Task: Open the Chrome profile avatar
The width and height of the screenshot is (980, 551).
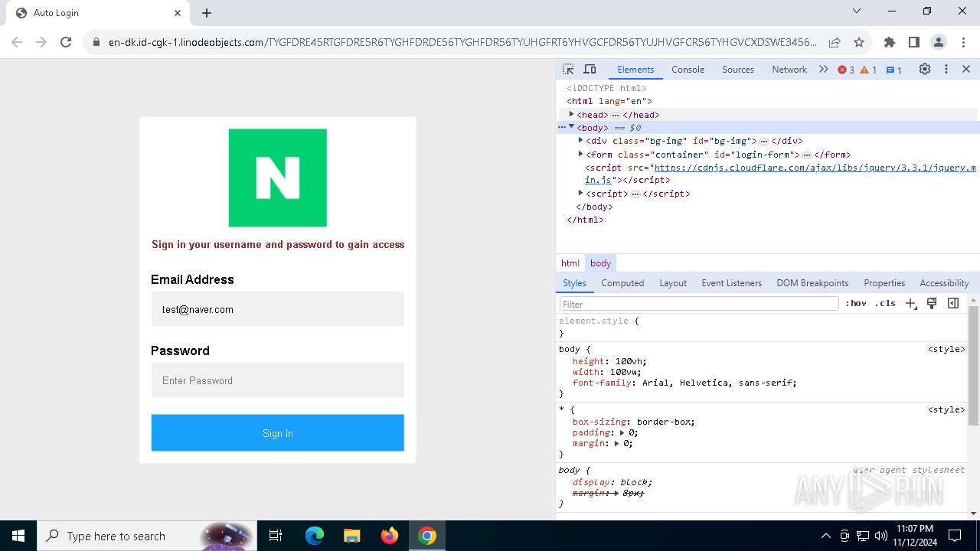Action: pos(939,42)
